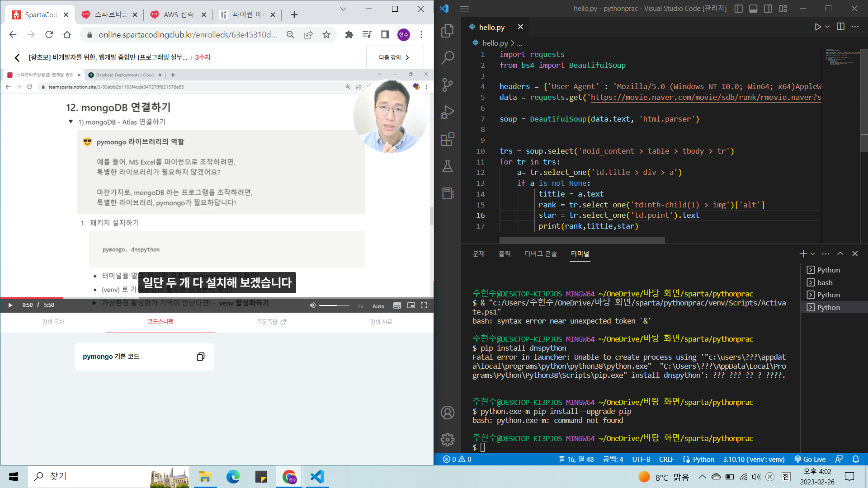The height and width of the screenshot is (488, 868).
Task: Expand hello.py breadcrumb path
Action: (520, 43)
